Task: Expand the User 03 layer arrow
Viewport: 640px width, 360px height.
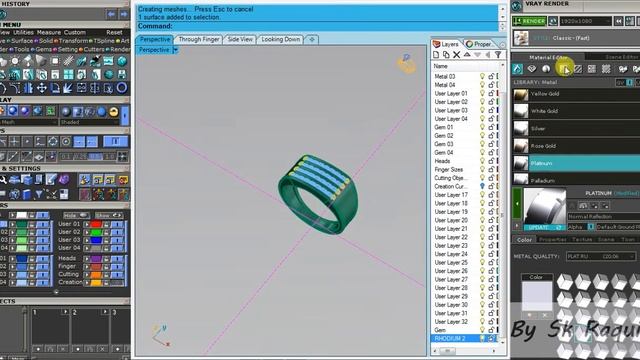Action: [x=87, y=240]
